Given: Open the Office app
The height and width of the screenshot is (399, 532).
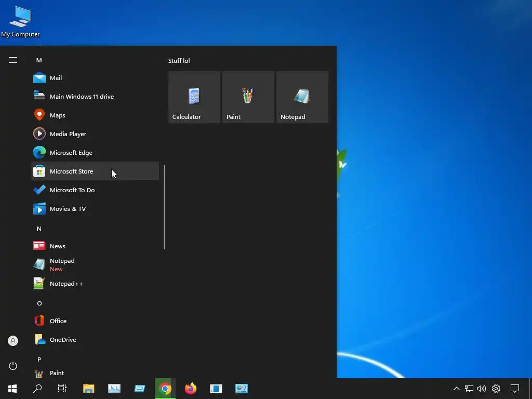Looking at the screenshot, I should pos(95,321).
